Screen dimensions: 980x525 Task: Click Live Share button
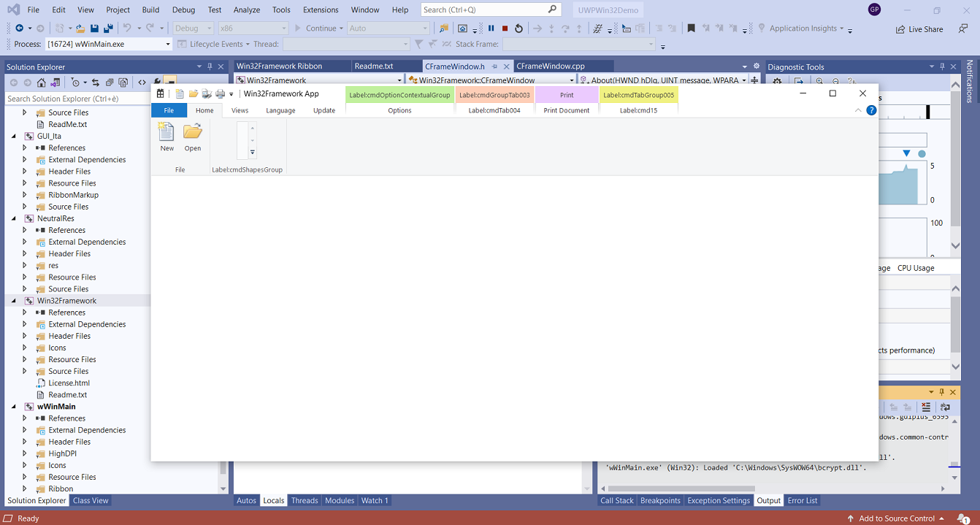919,29
